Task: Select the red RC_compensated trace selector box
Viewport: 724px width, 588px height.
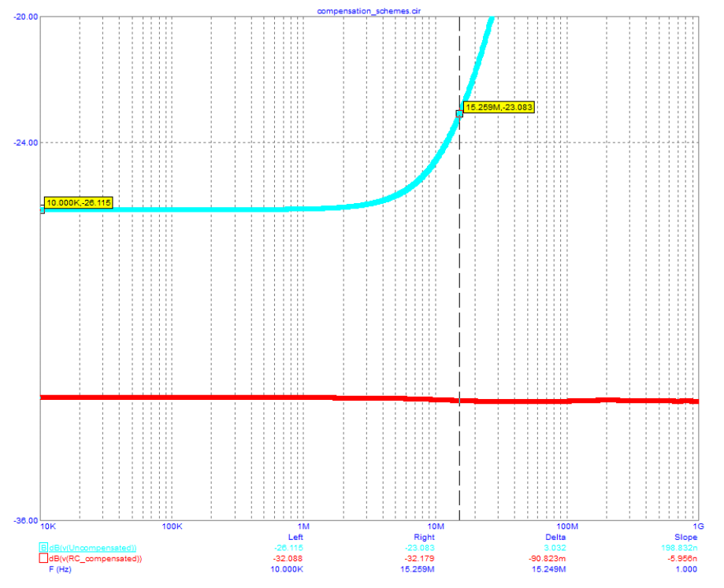Action: click(43, 559)
